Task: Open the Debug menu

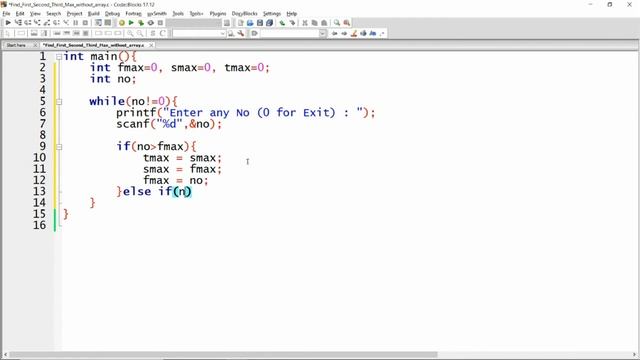Action: [x=112, y=13]
